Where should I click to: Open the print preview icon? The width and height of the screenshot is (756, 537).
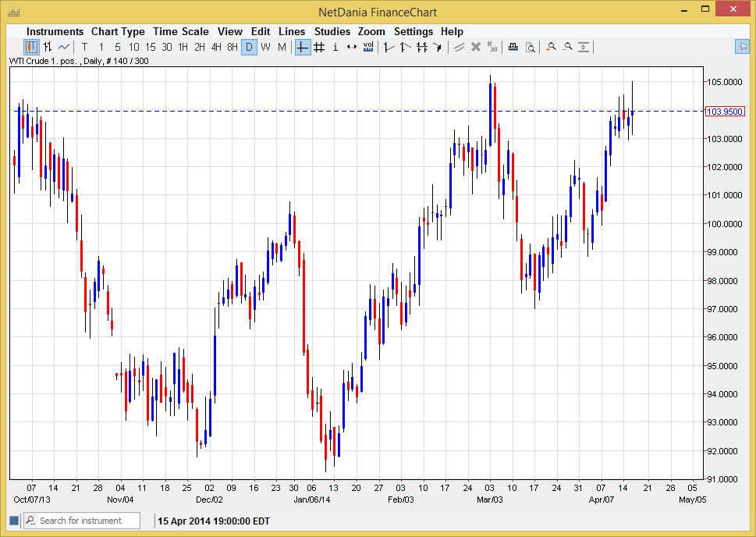pos(530,48)
